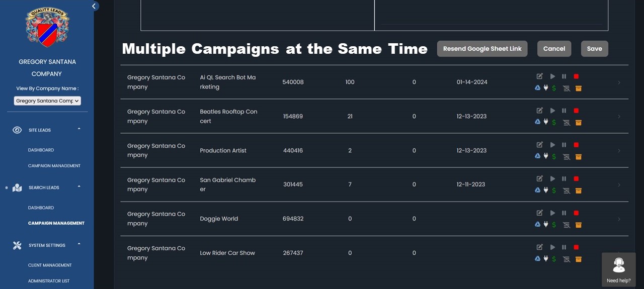The height and width of the screenshot is (289, 644).
Task: Open the View By Company Name dropdown
Action: pyautogui.click(x=47, y=101)
